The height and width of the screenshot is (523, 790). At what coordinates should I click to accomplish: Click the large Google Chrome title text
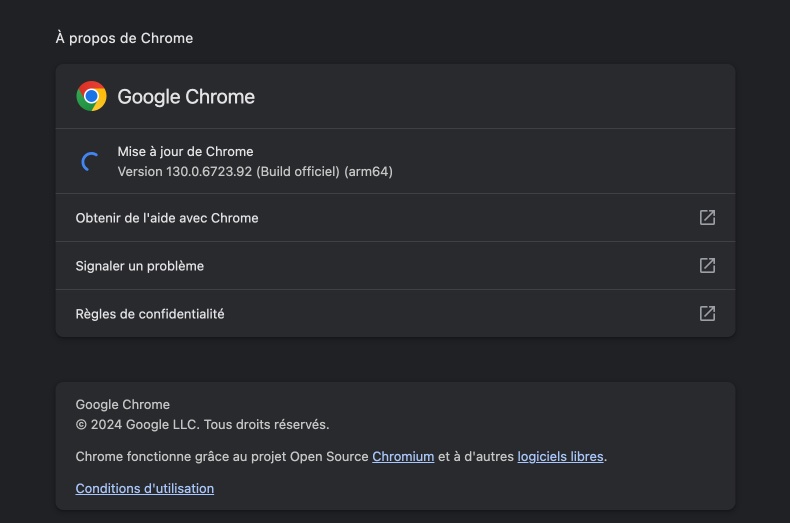(x=186, y=96)
